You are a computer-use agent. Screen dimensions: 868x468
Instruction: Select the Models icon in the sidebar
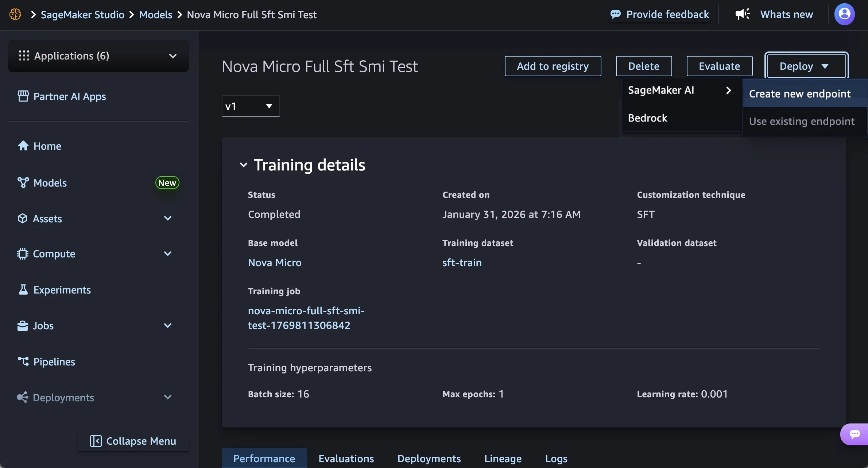tap(23, 183)
